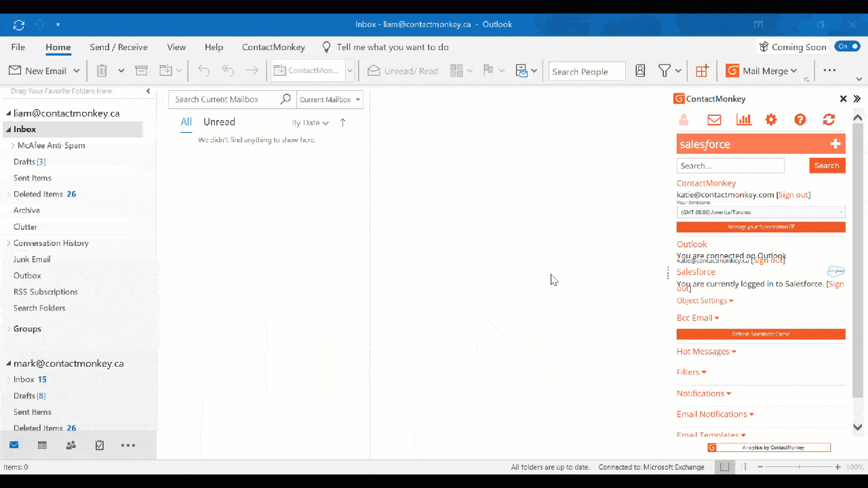Expand the Bcc Email section
This screenshot has height=488, width=868.
[x=698, y=318]
